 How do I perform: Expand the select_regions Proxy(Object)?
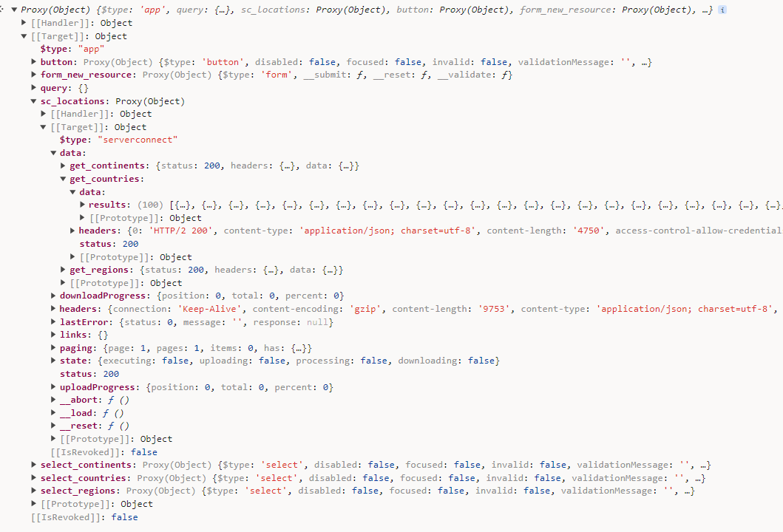(x=34, y=491)
